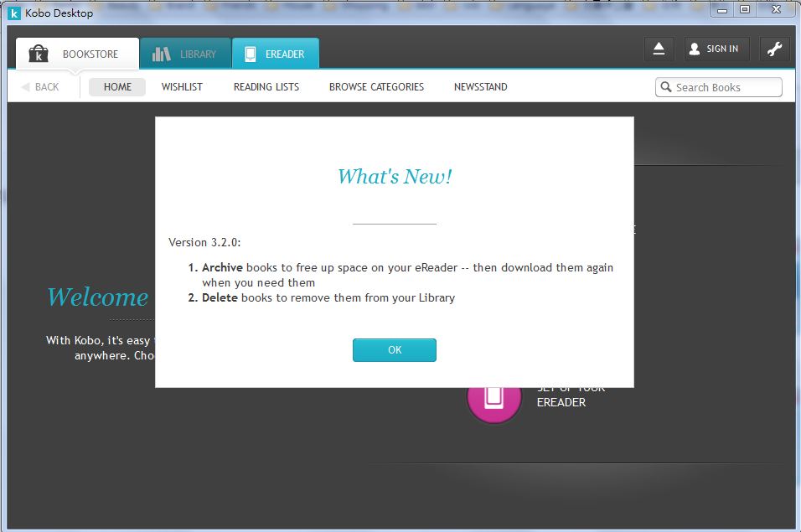Select the HOME tab

(x=116, y=86)
